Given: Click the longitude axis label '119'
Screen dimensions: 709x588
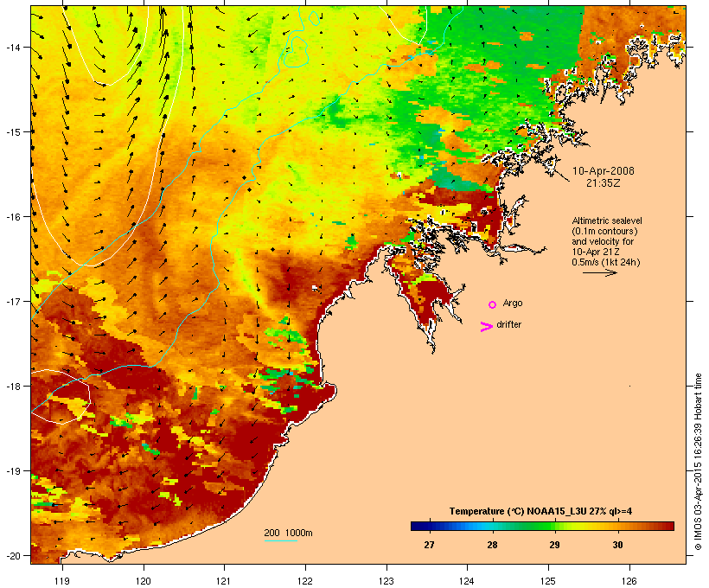Looking at the screenshot, I should 62,581.
